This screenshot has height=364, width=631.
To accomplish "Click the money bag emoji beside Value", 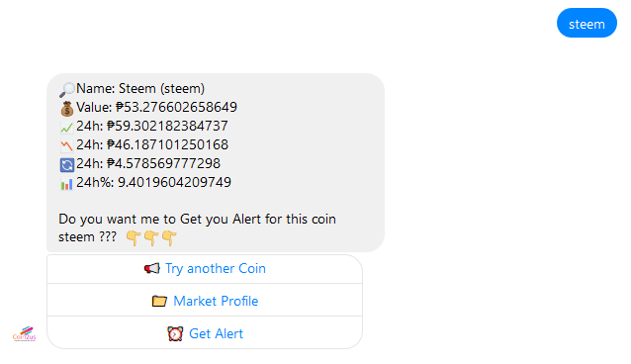I will pos(67,109).
